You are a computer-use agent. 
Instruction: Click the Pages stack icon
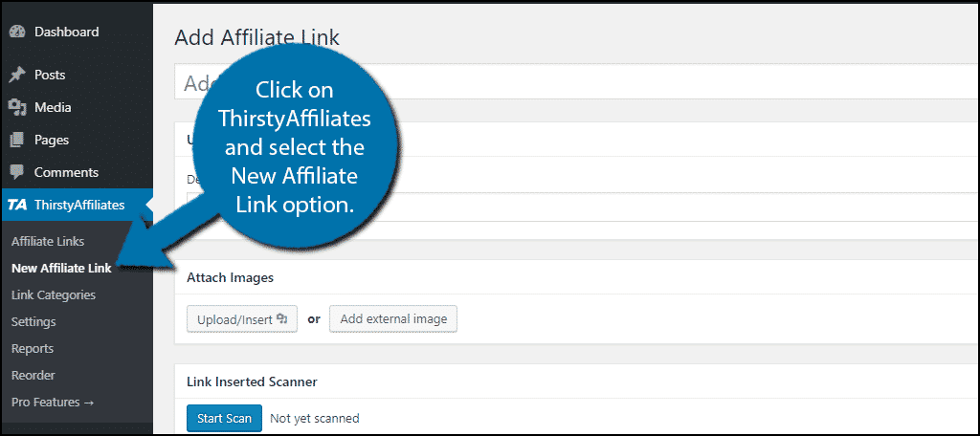[17, 140]
